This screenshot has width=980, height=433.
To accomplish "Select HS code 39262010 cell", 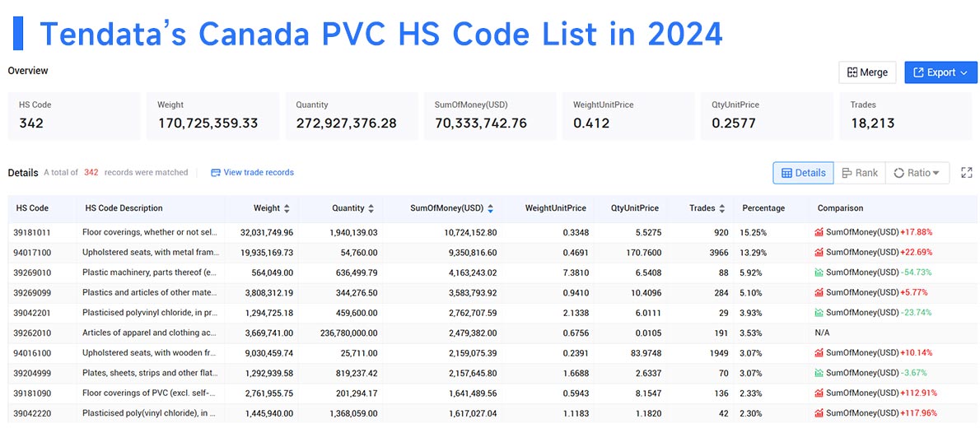I will [x=31, y=333].
